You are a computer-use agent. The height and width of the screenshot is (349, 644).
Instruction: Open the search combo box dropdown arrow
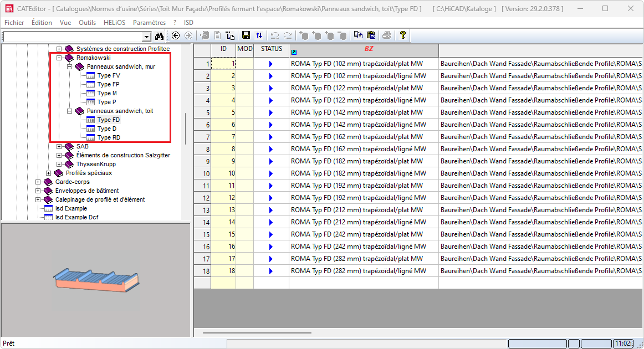coord(147,37)
